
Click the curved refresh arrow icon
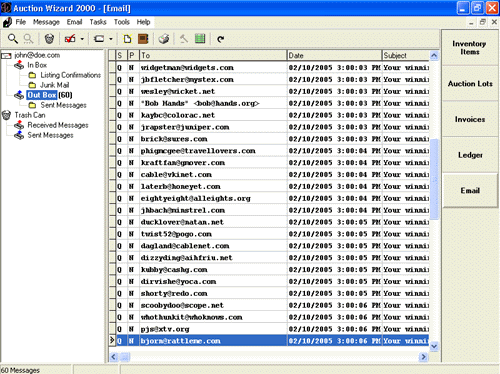[220, 39]
